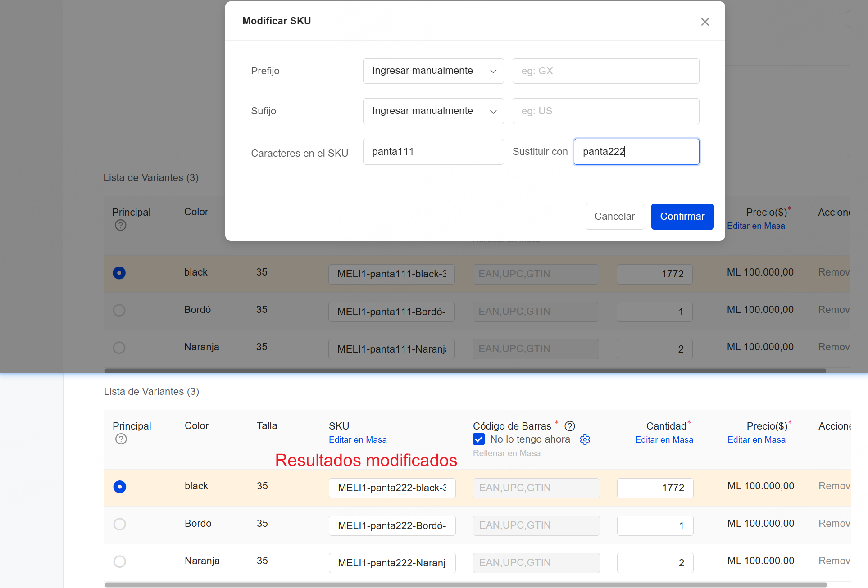Select the black variant Principal radio in lower table
868x588 pixels.
point(119,487)
